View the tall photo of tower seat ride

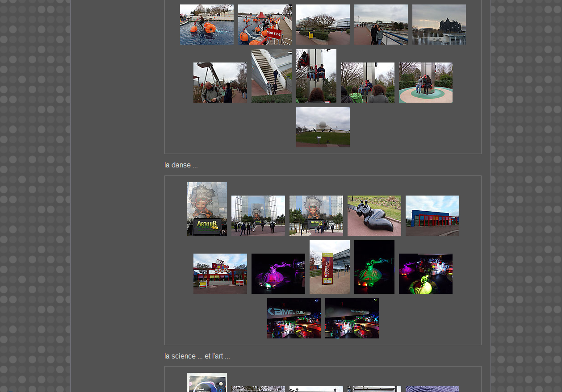point(316,76)
